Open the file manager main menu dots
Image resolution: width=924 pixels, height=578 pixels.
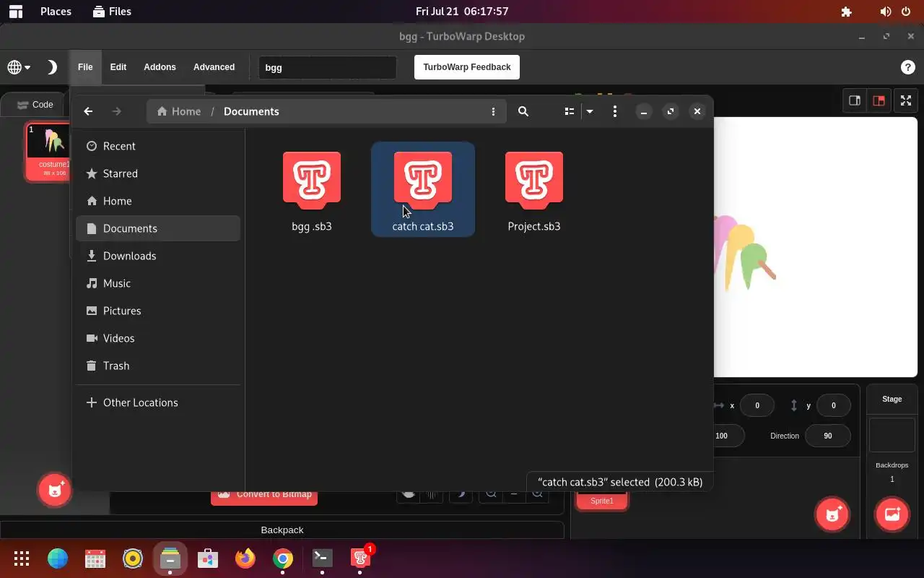(614, 111)
